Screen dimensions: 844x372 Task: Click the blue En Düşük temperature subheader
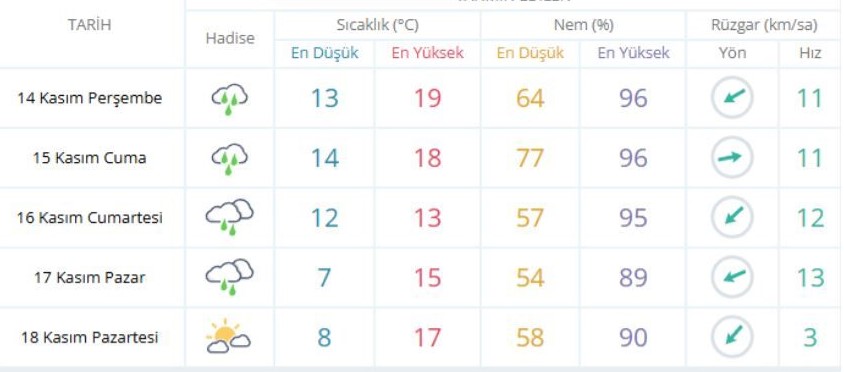point(325,53)
